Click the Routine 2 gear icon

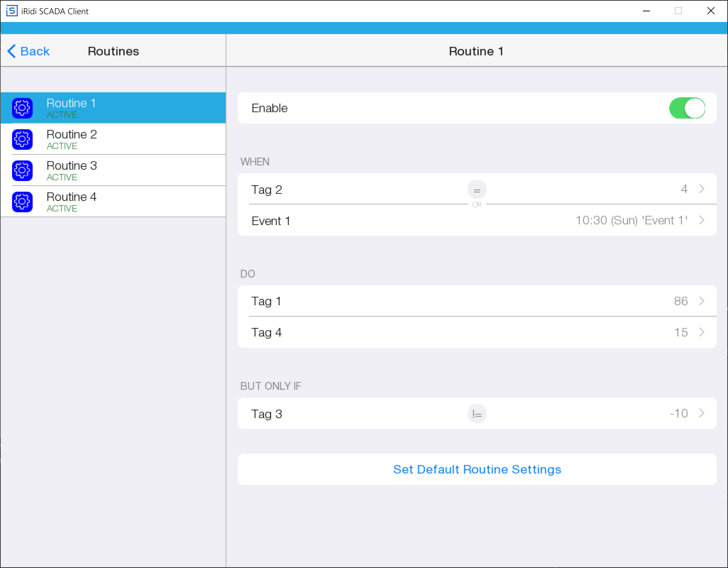point(22,139)
